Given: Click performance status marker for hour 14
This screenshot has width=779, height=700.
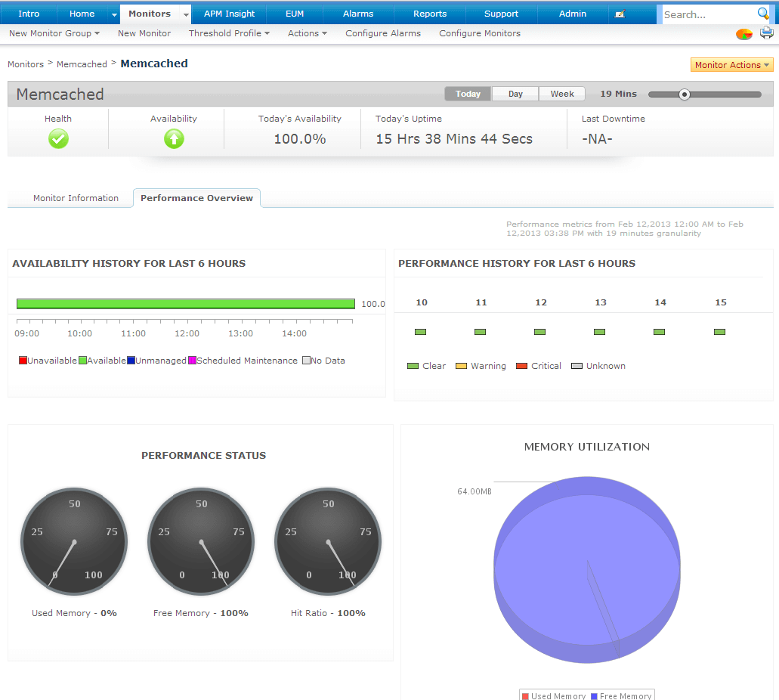Looking at the screenshot, I should pyautogui.click(x=660, y=332).
